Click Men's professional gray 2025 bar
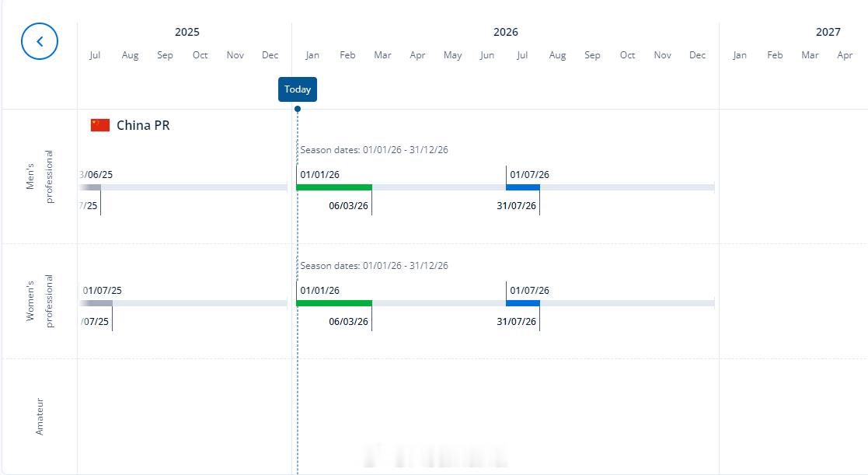 [90, 187]
